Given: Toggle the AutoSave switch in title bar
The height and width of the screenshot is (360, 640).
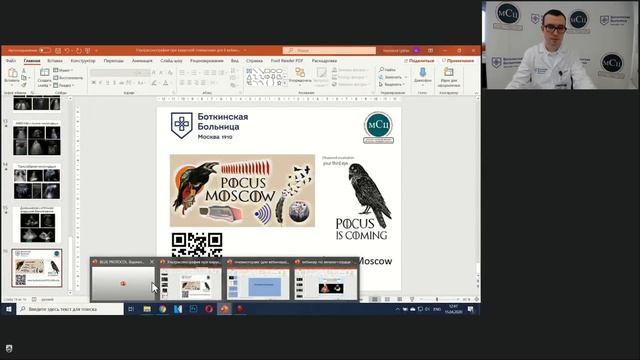Looking at the screenshot, I should (x=44, y=51).
